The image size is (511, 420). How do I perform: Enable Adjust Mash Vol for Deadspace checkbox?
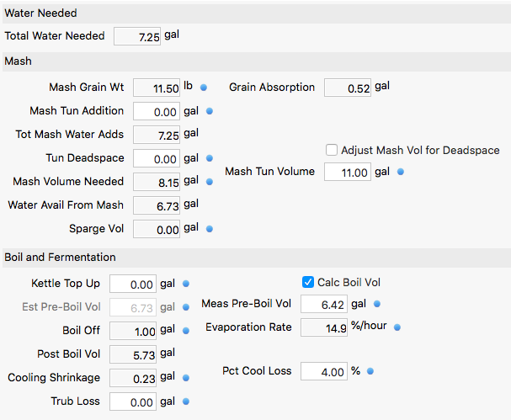[x=332, y=150]
